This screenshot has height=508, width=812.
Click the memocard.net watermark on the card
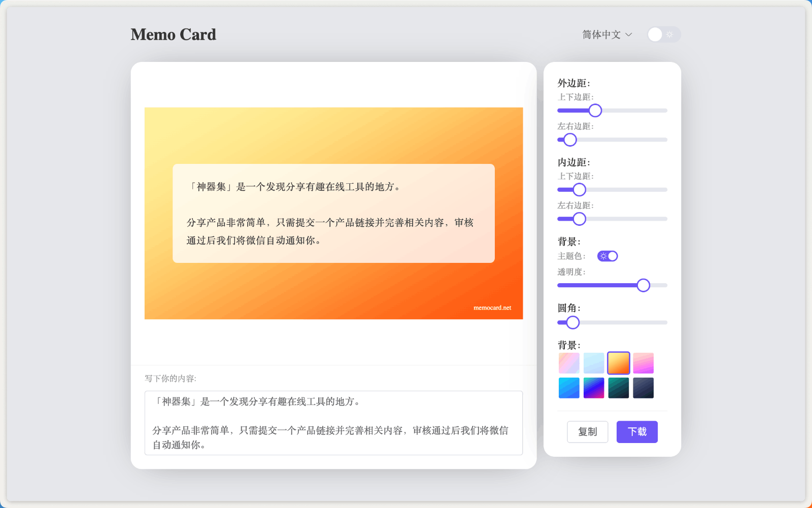[x=491, y=308]
